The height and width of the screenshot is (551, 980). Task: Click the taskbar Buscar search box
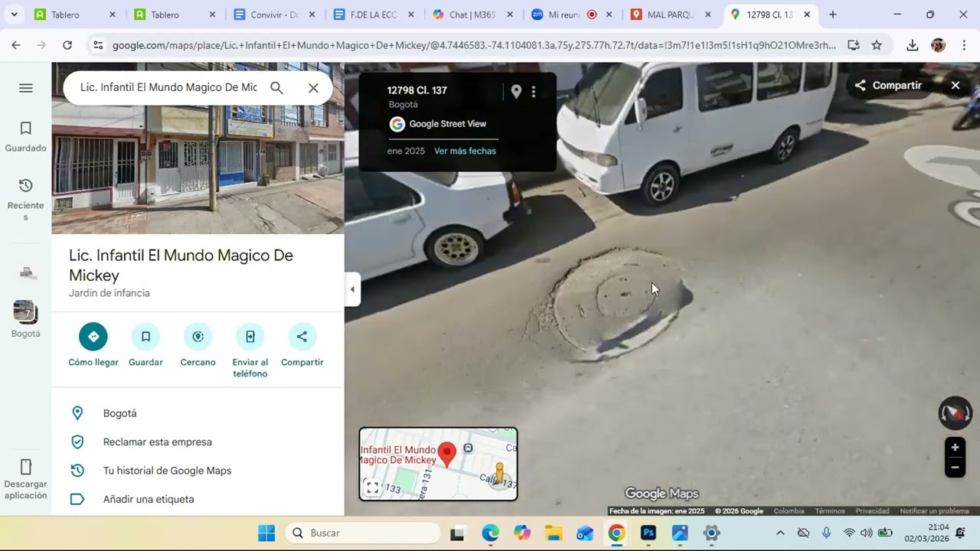tap(363, 533)
